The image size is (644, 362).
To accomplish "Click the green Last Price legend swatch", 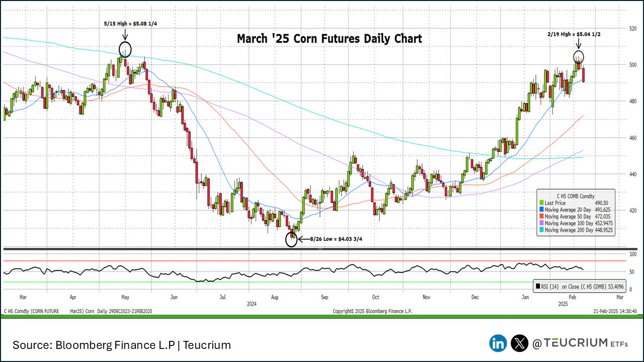I will 541,203.
